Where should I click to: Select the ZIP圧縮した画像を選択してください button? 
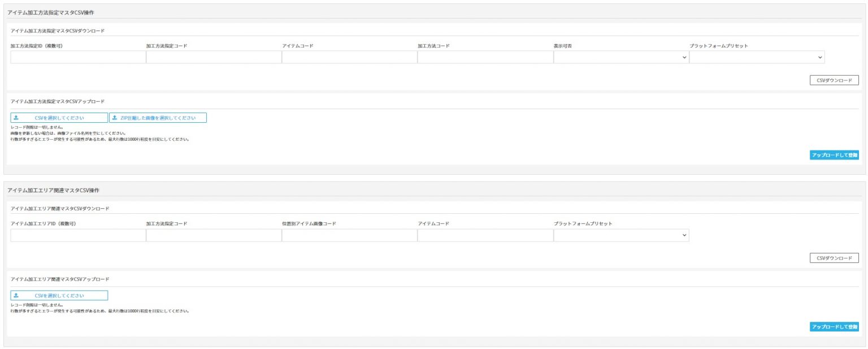coord(158,118)
